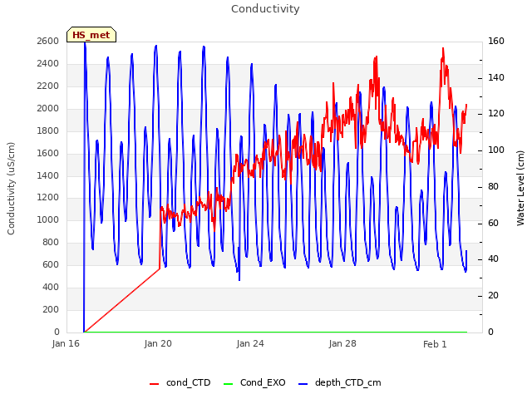Click the Jan 24 x-axis label
This screenshot has height=399, width=532.
point(250,343)
